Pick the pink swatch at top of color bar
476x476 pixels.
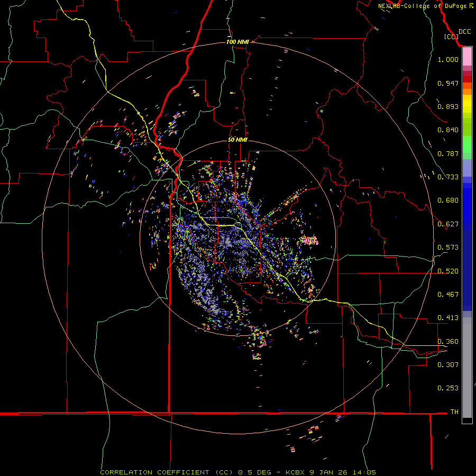(467, 57)
